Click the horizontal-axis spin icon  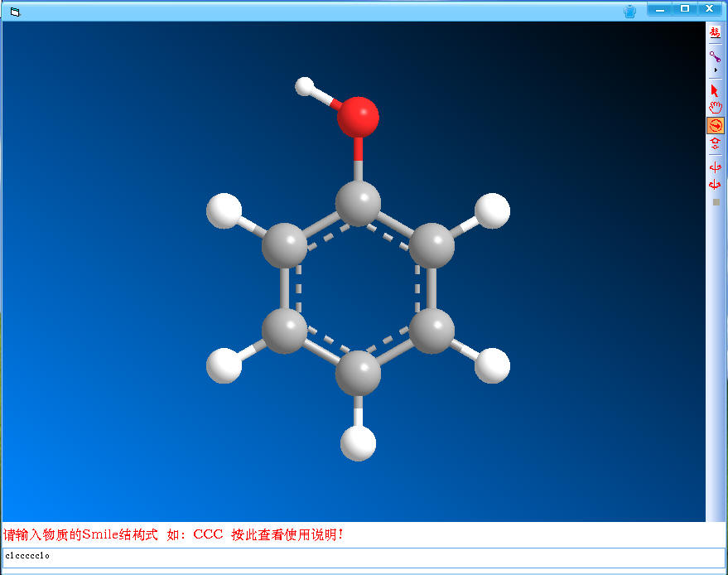(x=716, y=166)
